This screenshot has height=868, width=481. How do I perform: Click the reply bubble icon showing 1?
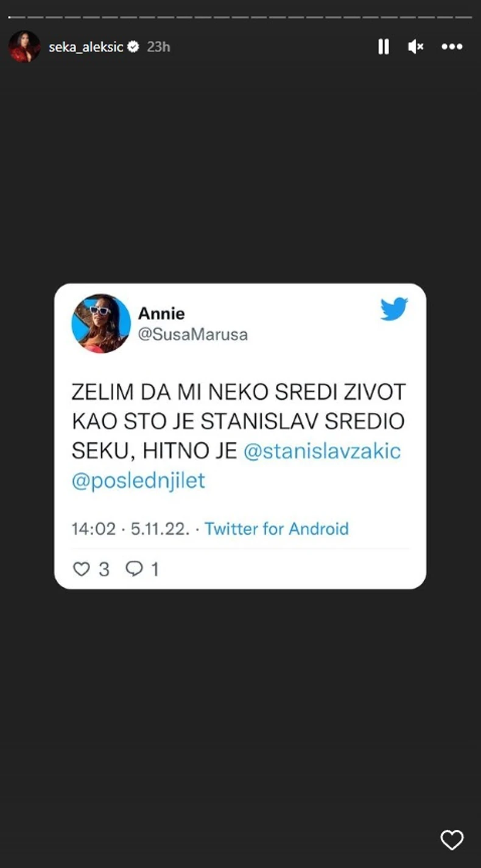click(x=134, y=569)
